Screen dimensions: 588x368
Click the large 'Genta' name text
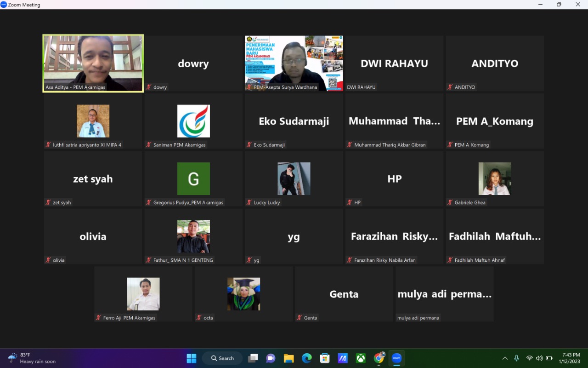tap(344, 294)
